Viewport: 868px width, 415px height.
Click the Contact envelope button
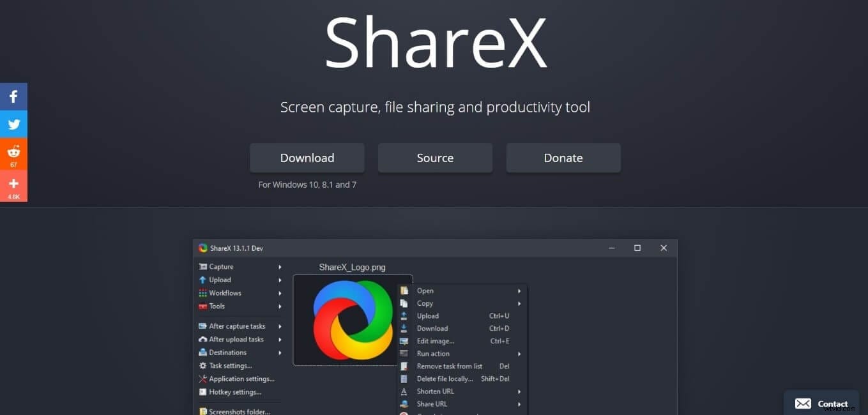803,404
